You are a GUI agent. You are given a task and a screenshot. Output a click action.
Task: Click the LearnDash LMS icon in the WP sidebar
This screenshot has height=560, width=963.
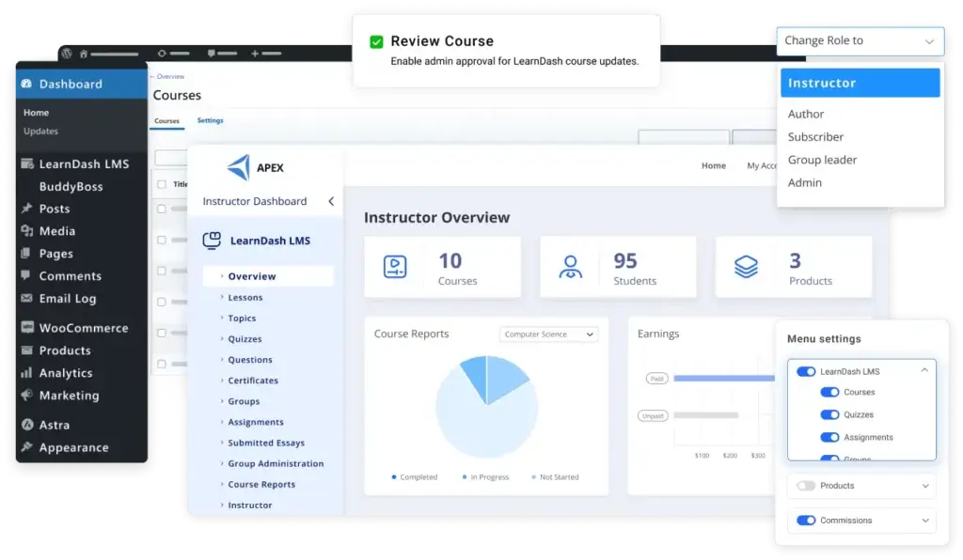coord(26,163)
